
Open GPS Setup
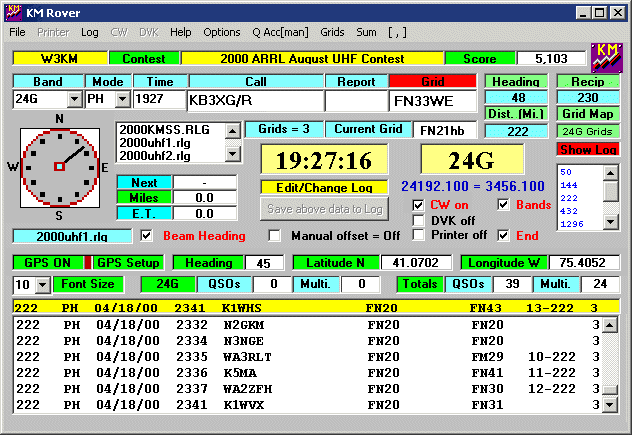pyautogui.click(x=128, y=262)
